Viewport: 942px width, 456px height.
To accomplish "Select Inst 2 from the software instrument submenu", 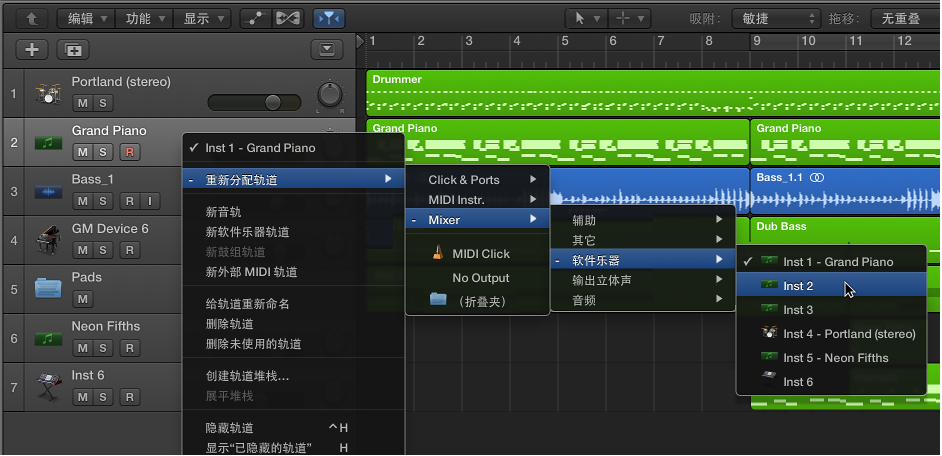I will (798, 286).
